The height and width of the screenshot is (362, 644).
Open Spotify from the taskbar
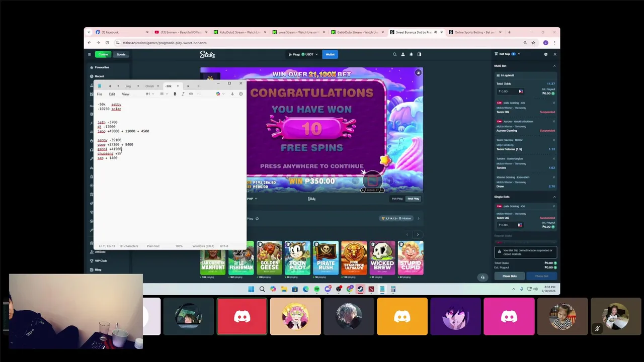pos(316,289)
